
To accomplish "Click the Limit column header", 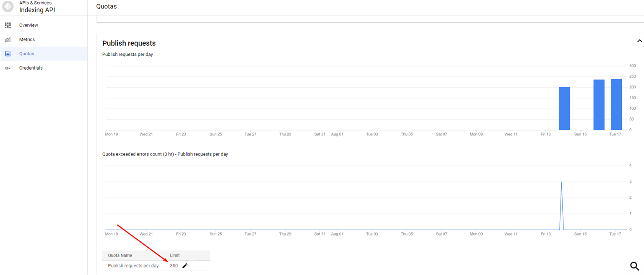I will [175, 255].
